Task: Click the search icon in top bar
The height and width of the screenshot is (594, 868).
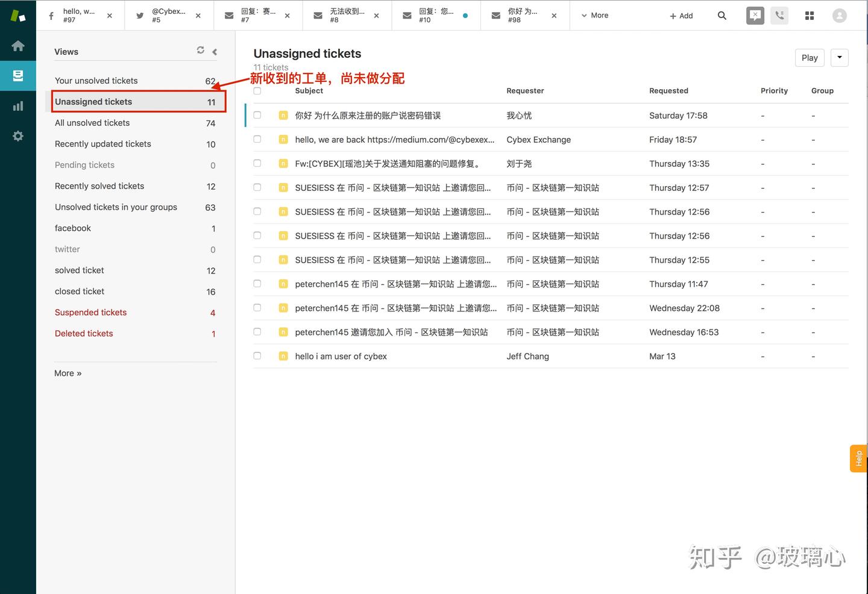Action: point(722,16)
